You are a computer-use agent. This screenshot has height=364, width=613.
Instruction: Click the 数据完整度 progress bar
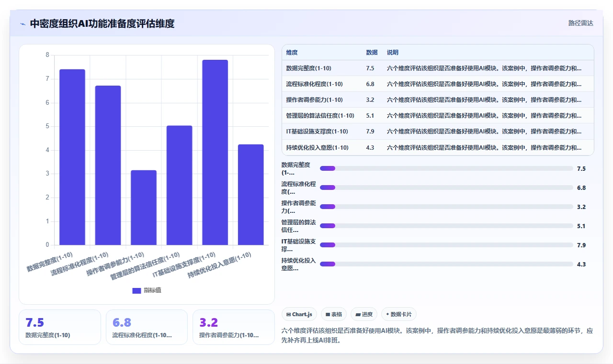pos(446,168)
